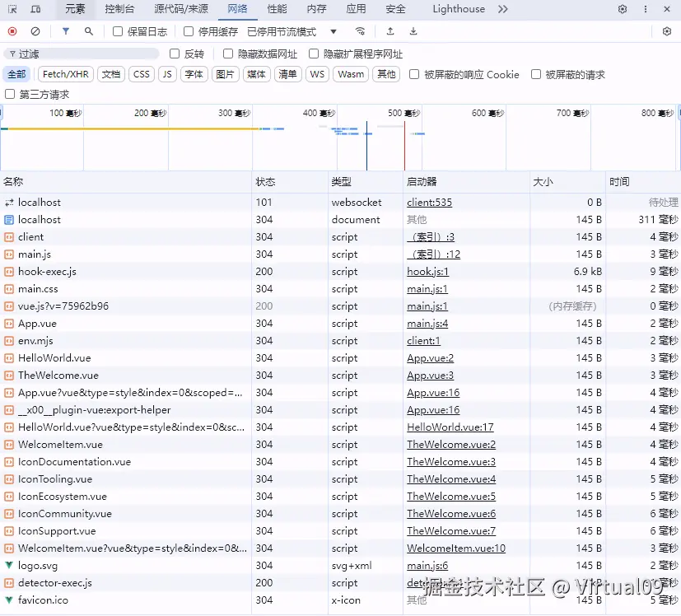Show more tabs chevron

[502, 9]
